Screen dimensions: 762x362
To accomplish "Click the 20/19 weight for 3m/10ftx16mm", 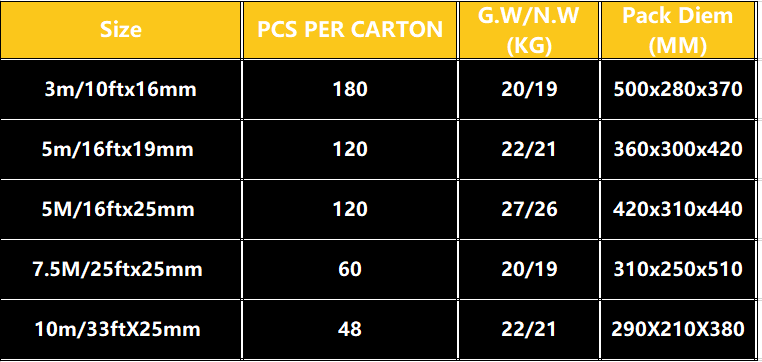I will click(x=529, y=90).
